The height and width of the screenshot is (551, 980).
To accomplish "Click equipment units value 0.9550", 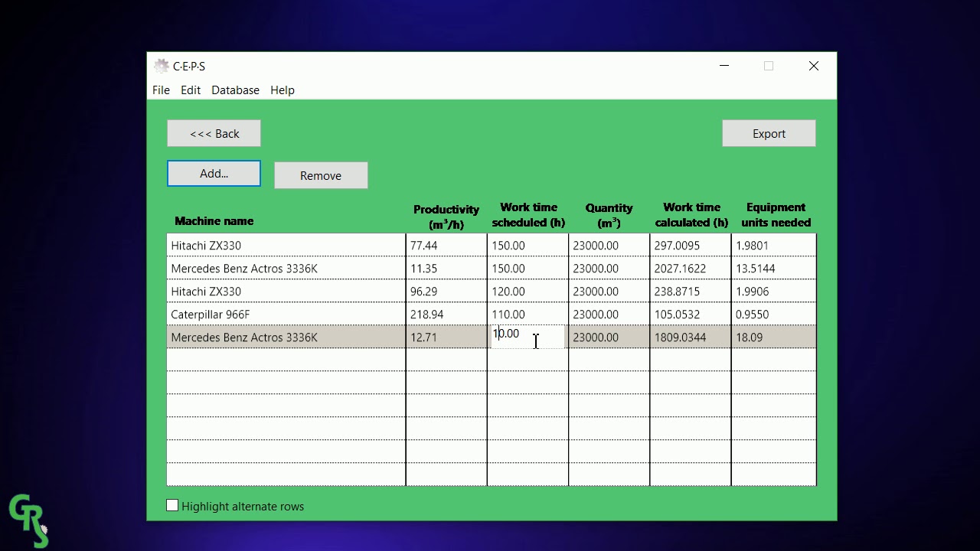I will click(x=774, y=315).
